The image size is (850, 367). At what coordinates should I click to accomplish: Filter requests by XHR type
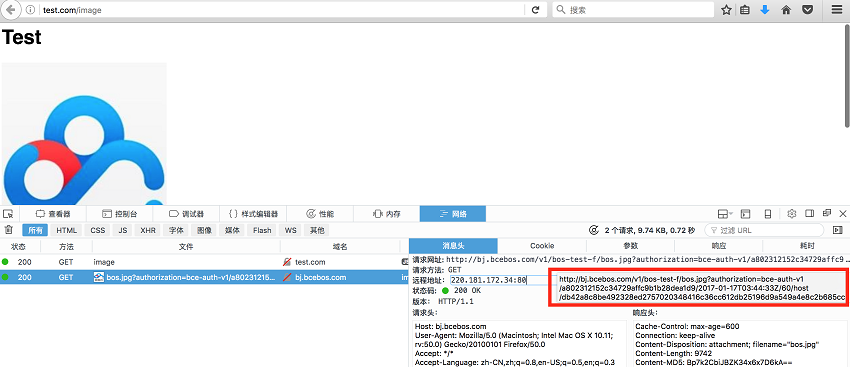[148, 230]
